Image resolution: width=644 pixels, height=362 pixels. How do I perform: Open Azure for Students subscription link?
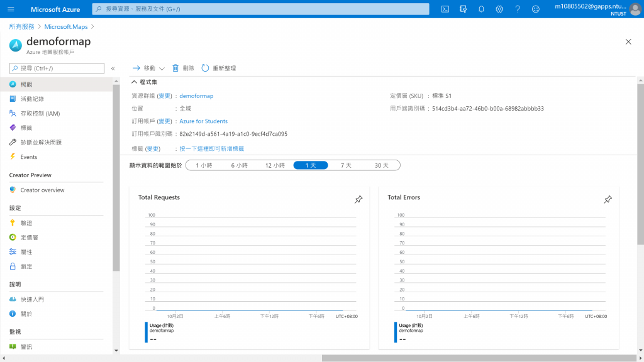[203, 121]
